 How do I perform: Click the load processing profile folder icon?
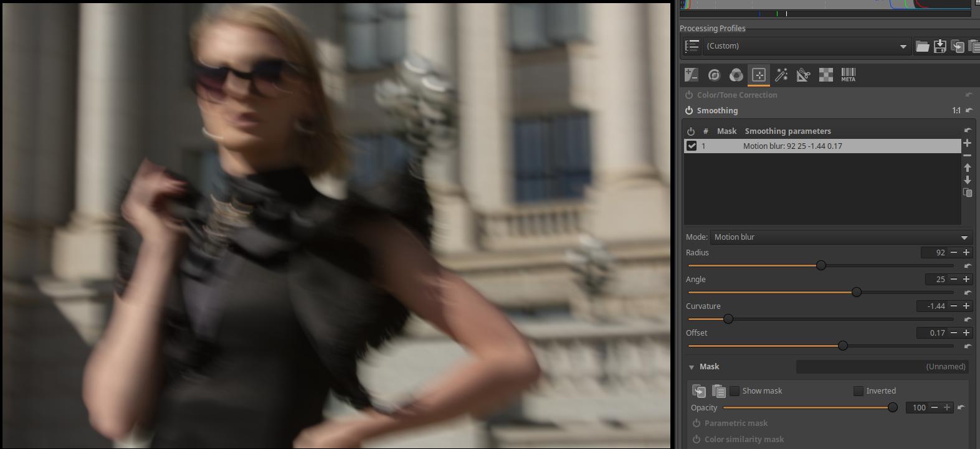[x=922, y=46]
